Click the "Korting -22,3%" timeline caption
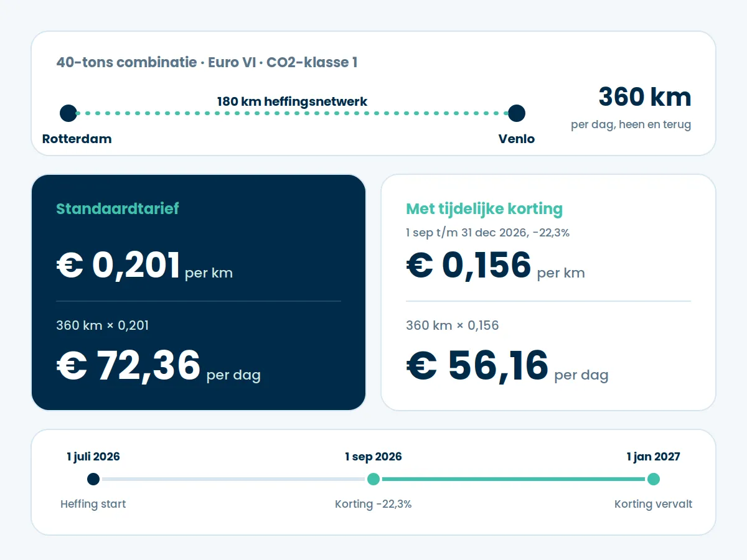The height and width of the screenshot is (560, 747). (374, 504)
